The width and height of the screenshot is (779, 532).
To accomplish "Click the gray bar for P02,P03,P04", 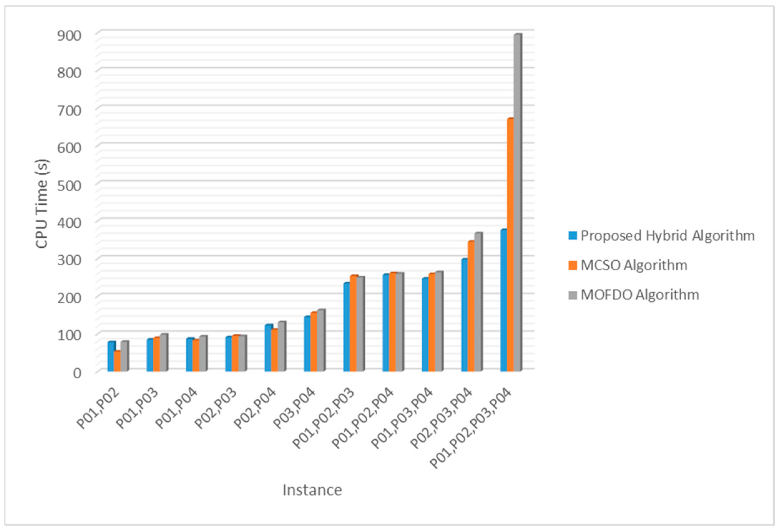I will [478, 302].
